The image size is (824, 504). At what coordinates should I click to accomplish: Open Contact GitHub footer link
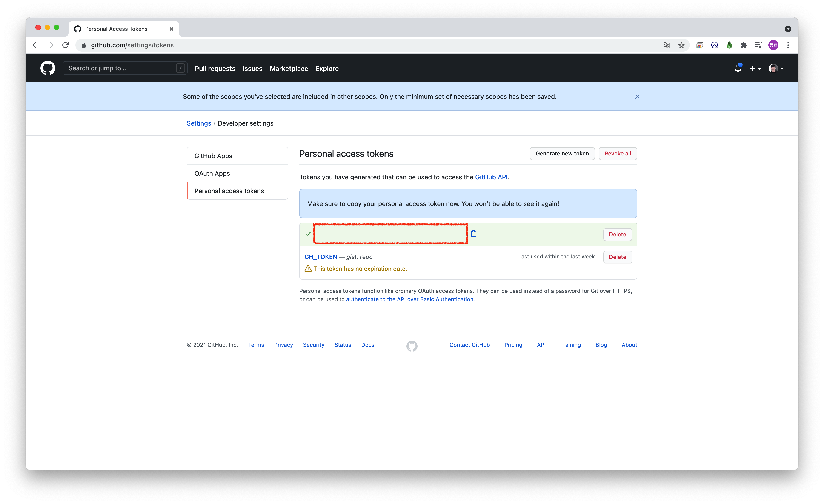[469, 345]
